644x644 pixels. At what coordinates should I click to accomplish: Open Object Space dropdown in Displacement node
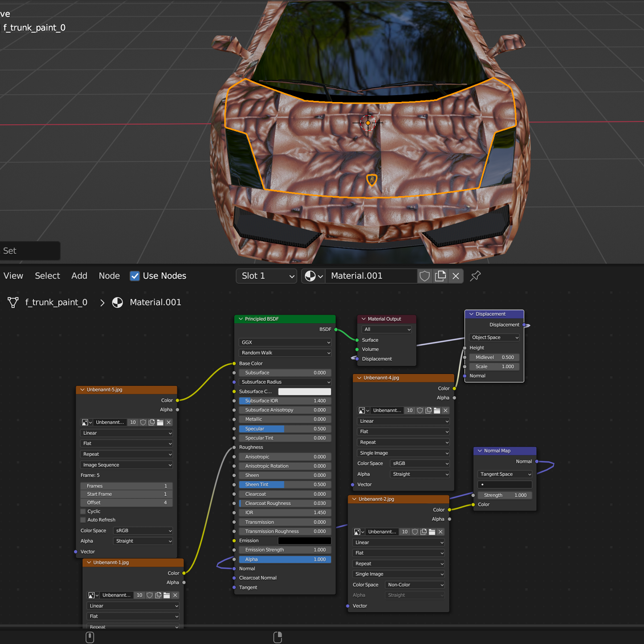[x=495, y=337]
